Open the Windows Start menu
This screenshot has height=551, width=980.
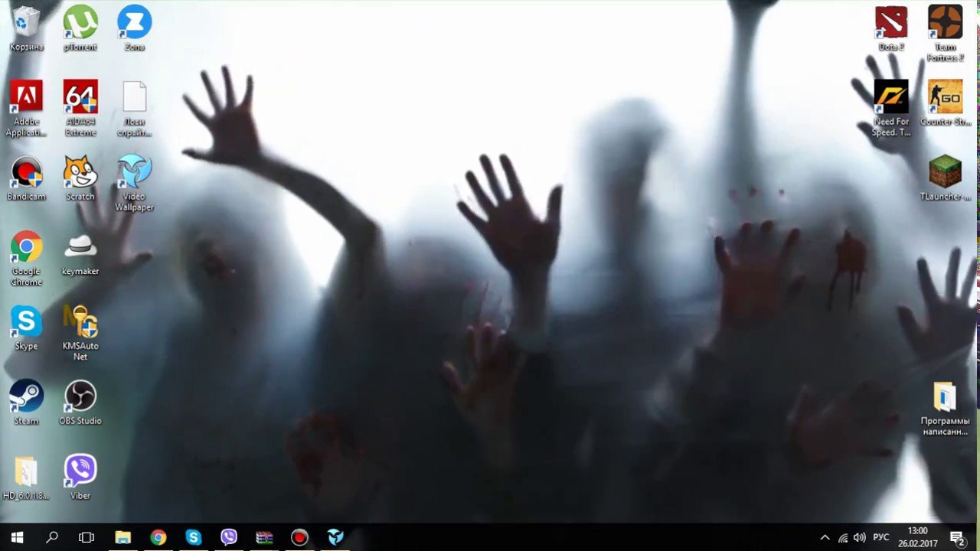(17, 537)
